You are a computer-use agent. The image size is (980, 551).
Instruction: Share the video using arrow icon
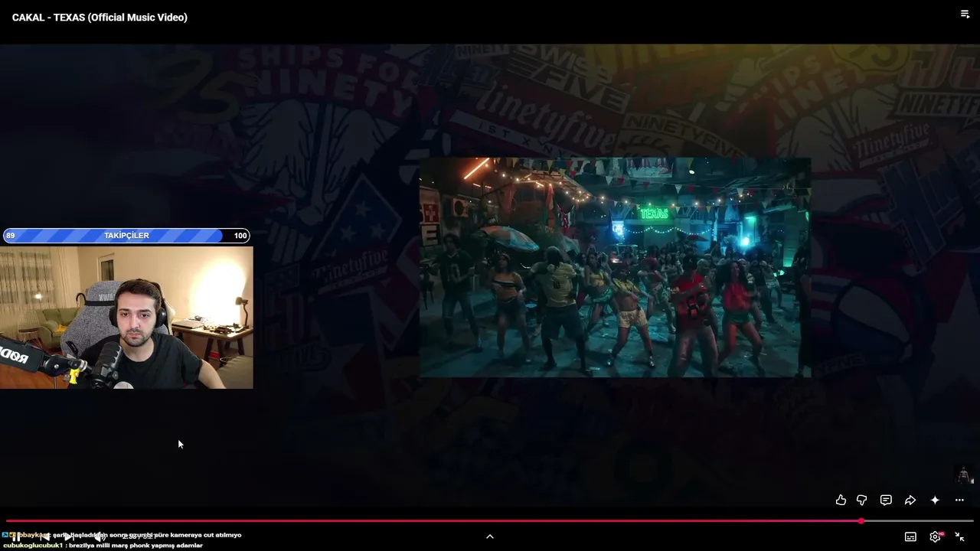point(910,500)
